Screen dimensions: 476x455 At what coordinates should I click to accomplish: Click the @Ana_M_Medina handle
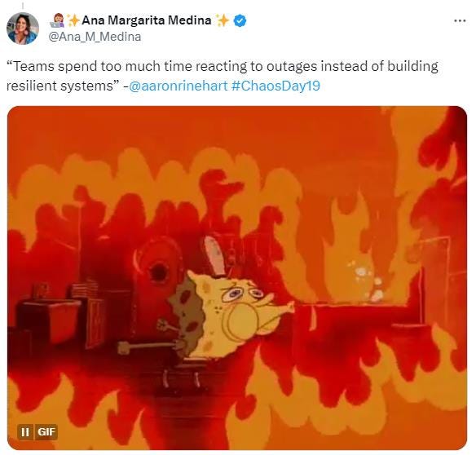pyautogui.click(x=95, y=37)
